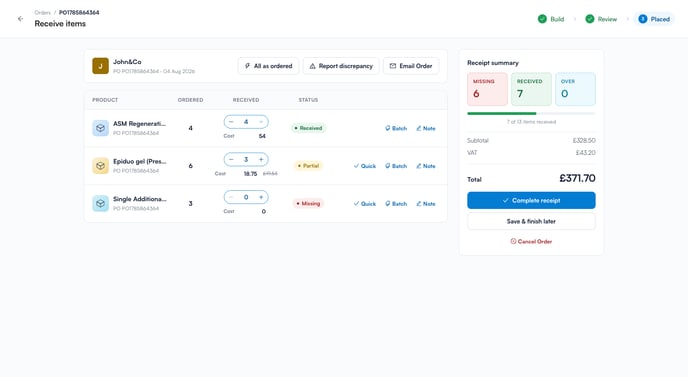
Task: Click the Cancel Order link
Action: point(531,241)
